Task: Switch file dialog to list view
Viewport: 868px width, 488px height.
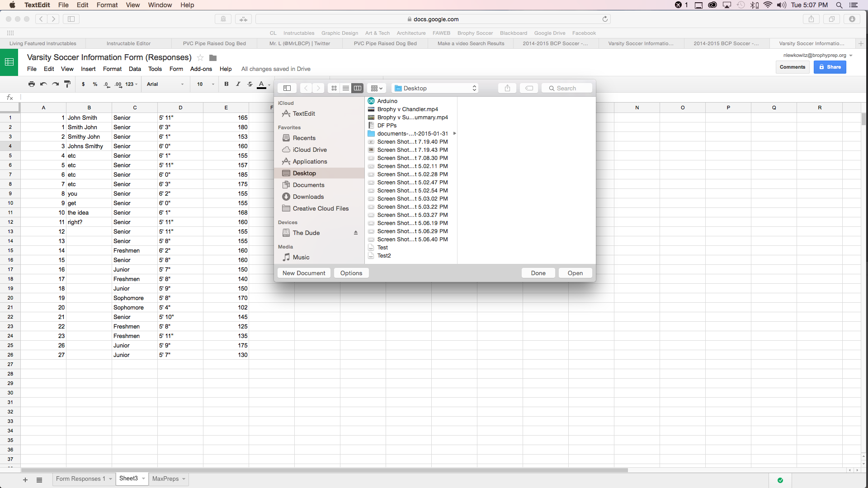Action: (x=346, y=88)
